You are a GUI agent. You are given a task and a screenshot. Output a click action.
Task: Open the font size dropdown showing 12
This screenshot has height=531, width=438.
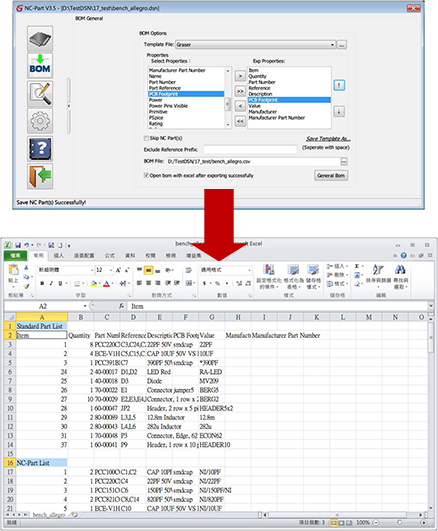(111, 270)
